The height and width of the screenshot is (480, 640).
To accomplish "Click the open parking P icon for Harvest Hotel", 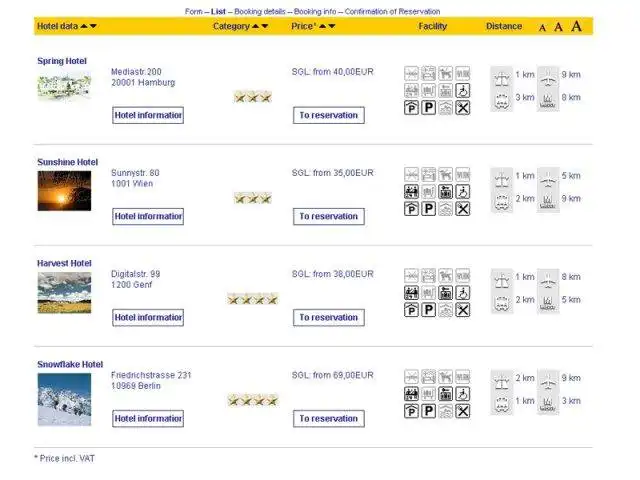I will pyautogui.click(x=428, y=310).
